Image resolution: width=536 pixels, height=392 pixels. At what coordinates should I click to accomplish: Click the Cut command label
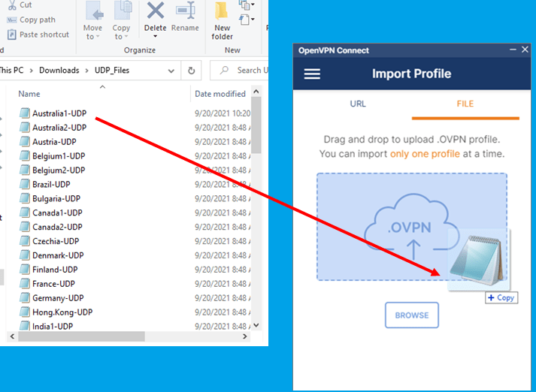click(x=26, y=5)
